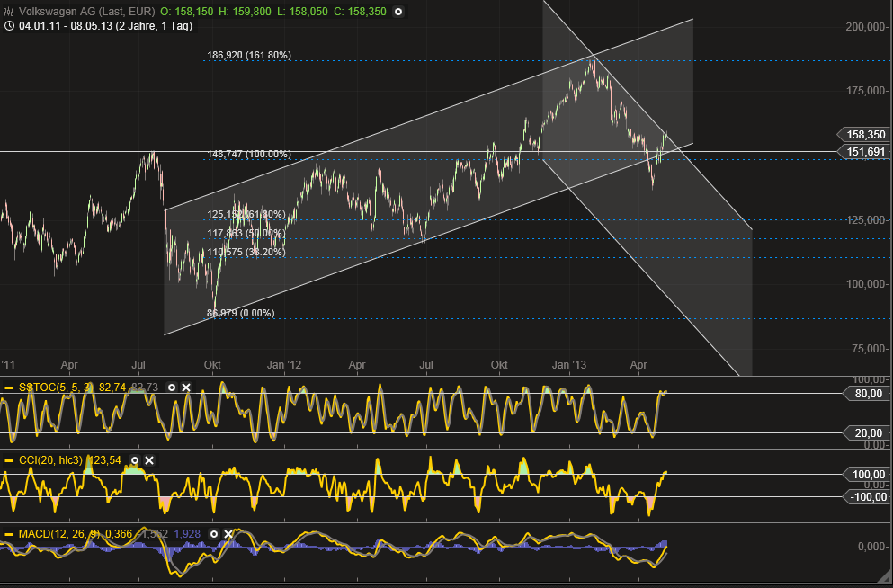
Task: Click the SSTOC value 82,74
Action: tap(112, 388)
